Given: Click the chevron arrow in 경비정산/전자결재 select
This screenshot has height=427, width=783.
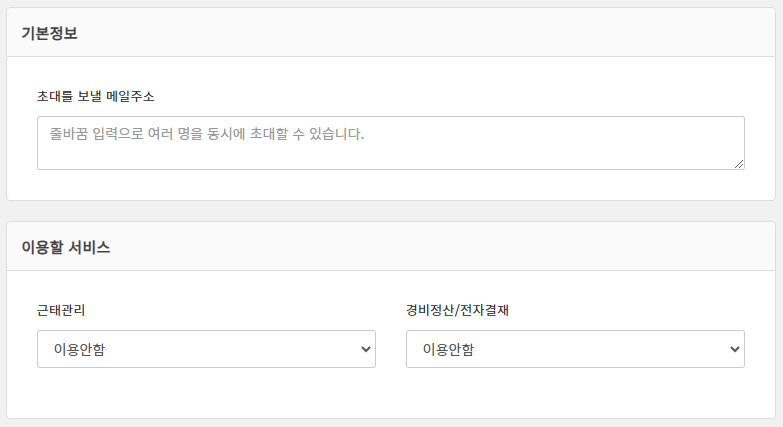Looking at the screenshot, I should point(734,349).
